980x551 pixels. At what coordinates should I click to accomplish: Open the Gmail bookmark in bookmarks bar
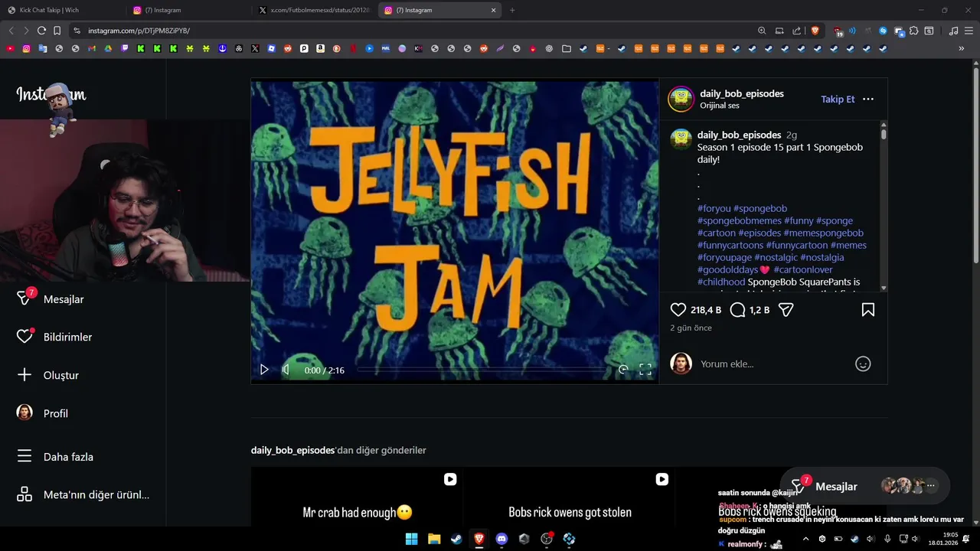92,48
